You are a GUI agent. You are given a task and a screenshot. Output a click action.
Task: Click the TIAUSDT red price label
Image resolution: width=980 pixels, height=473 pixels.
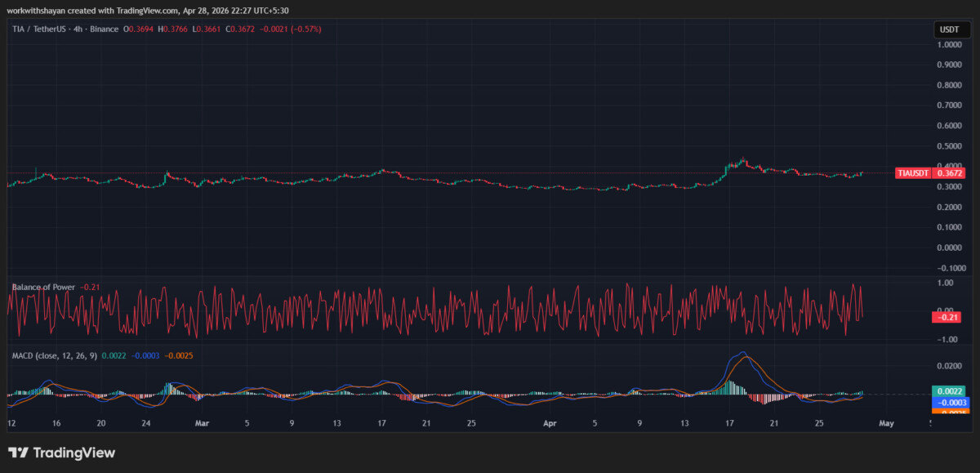930,173
